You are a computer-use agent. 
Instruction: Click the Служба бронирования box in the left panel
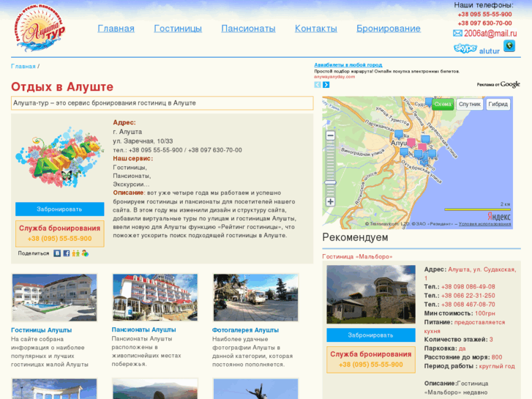click(60, 234)
